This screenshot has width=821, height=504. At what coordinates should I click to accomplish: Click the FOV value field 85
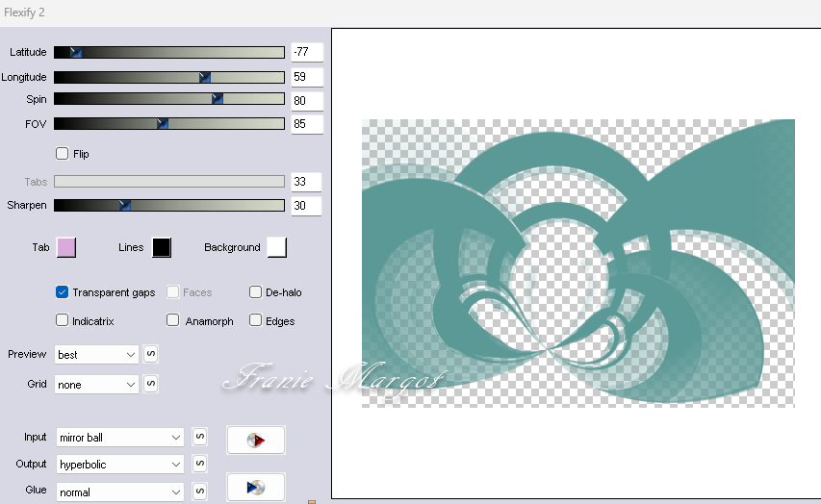[307, 124]
